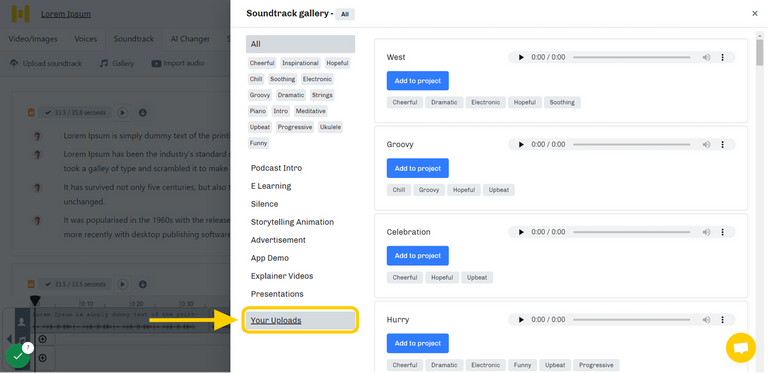Screen dimensions: 768x373
Task: Add West soundtrack to project
Action: pos(417,81)
